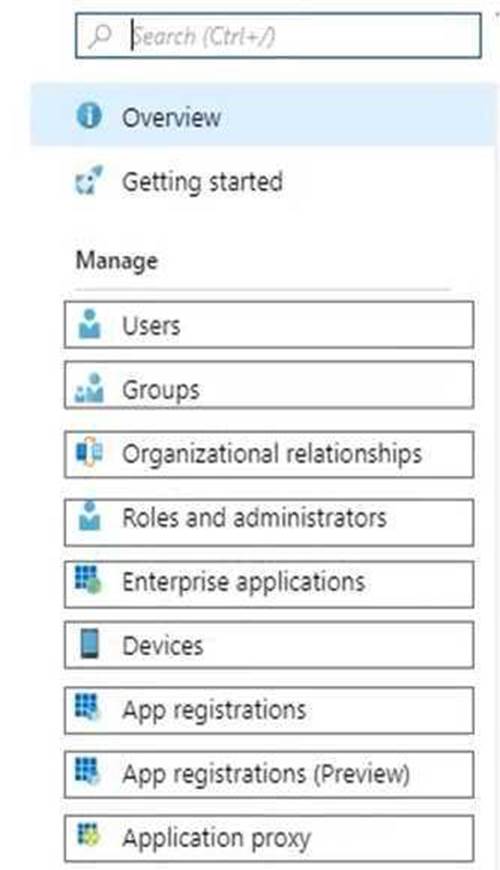Click the Users person icon
This screenshot has height=870, width=500.
89,325
